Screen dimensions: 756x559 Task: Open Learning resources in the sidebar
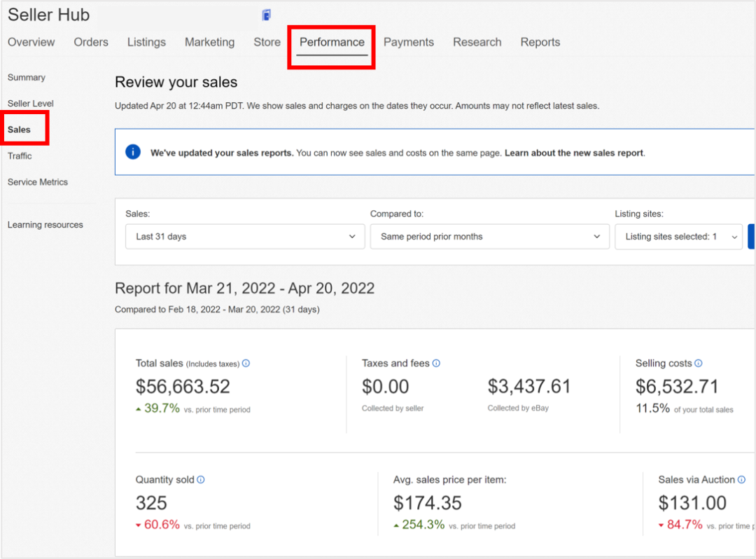[45, 225]
